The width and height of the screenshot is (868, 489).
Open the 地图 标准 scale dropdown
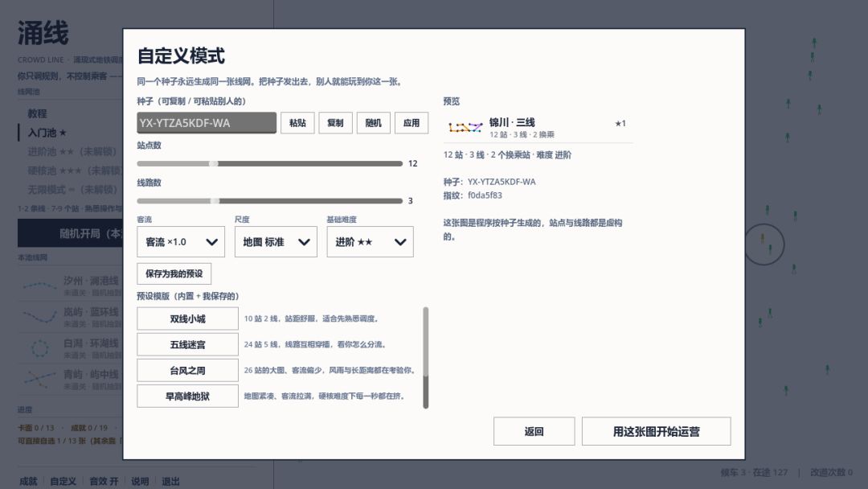(x=276, y=241)
